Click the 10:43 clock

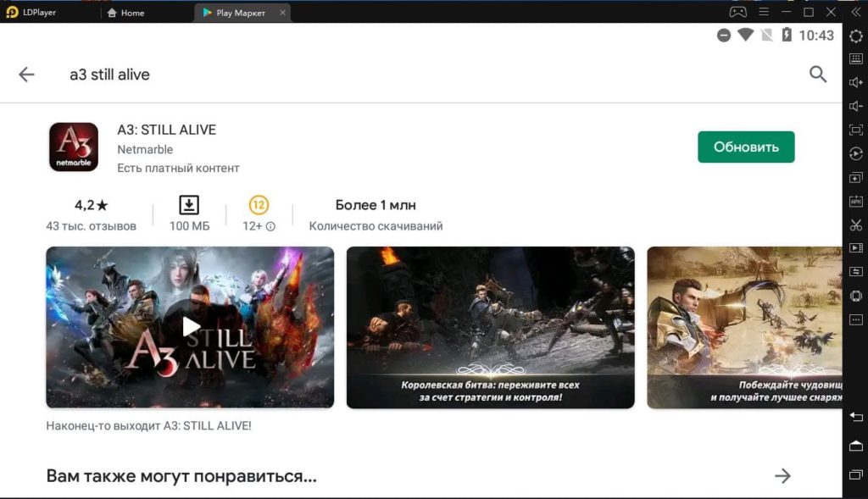click(816, 36)
